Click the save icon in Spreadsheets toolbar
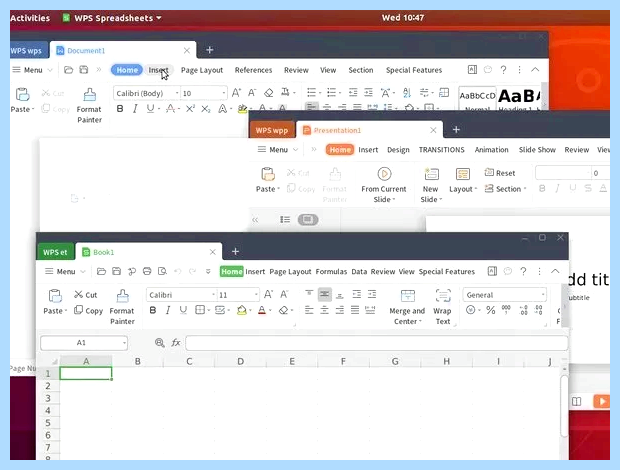This screenshot has height=470, width=620. coord(116,271)
